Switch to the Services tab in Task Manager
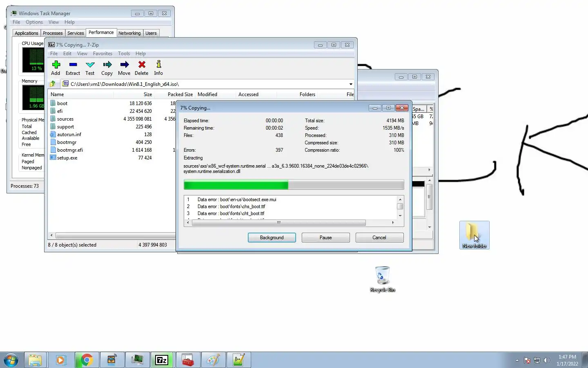The image size is (588, 368). 76,33
